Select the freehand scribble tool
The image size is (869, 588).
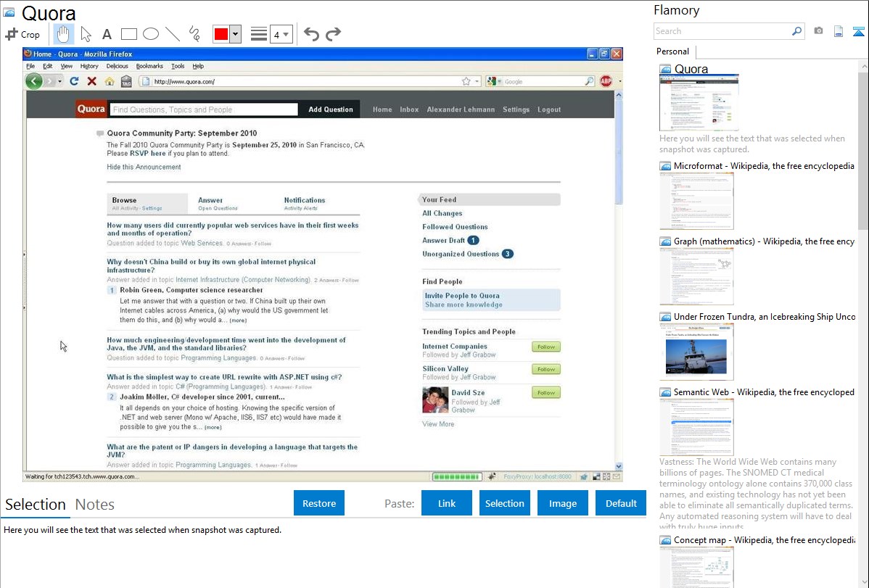[x=194, y=34]
